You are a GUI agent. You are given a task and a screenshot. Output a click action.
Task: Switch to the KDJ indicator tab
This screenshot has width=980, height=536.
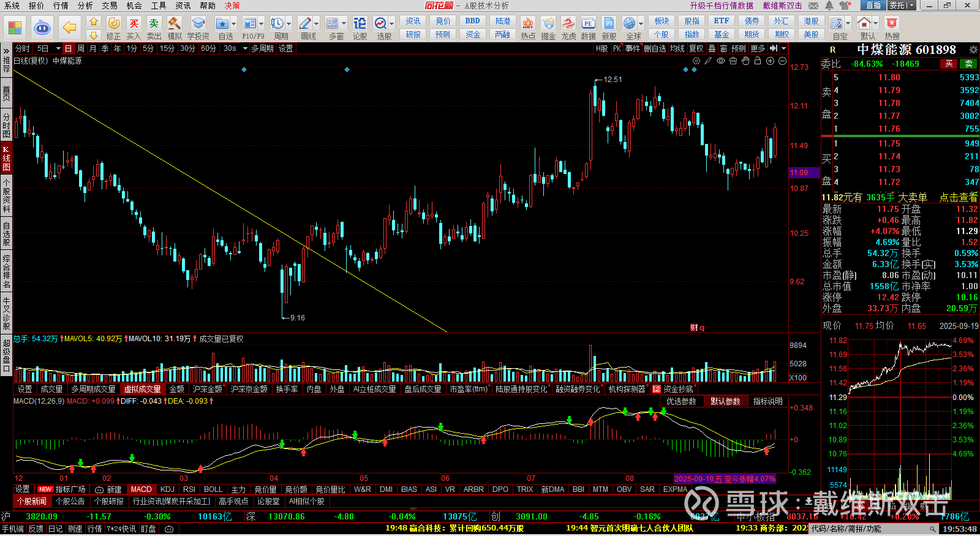[167, 489]
